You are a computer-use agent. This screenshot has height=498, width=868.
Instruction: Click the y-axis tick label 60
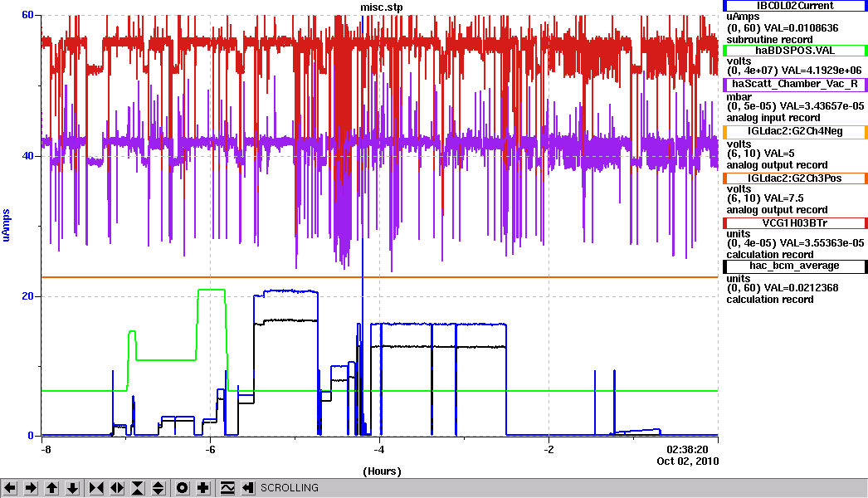[x=27, y=15]
